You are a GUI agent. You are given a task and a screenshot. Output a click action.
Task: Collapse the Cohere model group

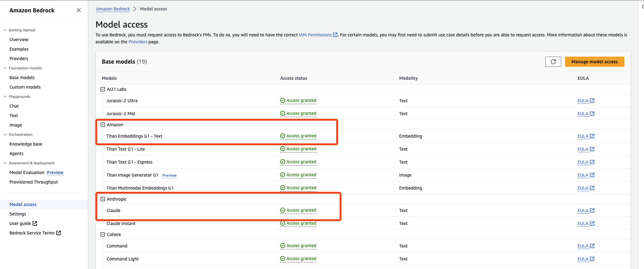pyautogui.click(x=103, y=235)
